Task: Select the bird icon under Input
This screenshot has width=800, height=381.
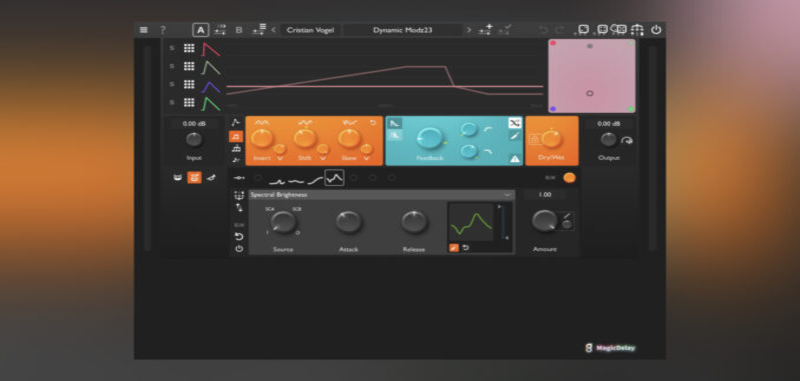Action: (211, 177)
